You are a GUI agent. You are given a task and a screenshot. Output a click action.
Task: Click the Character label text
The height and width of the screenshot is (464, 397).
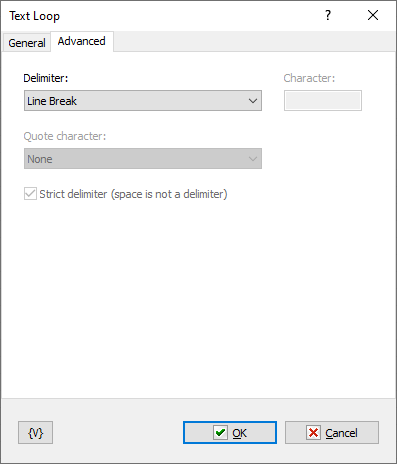coord(309,78)
